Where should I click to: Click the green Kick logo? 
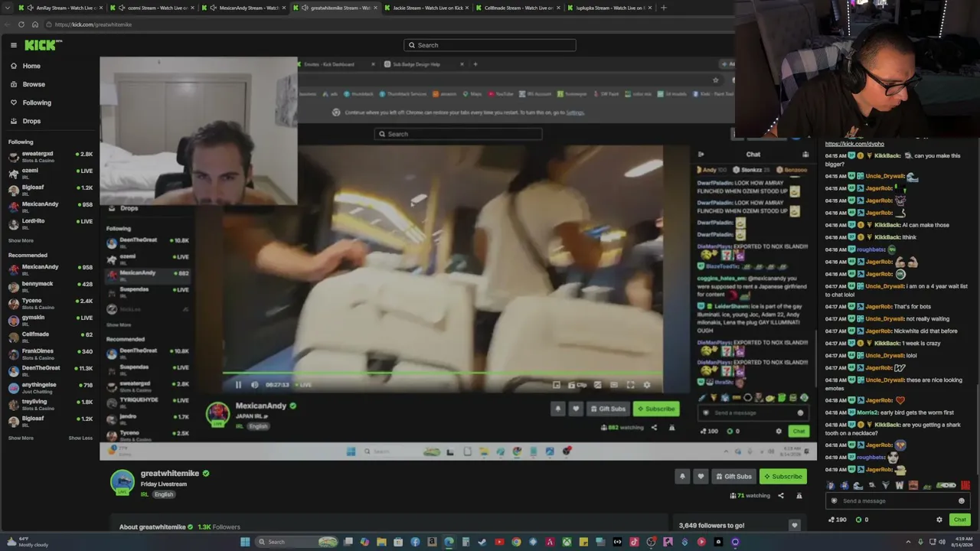click(x=39, y=45)
